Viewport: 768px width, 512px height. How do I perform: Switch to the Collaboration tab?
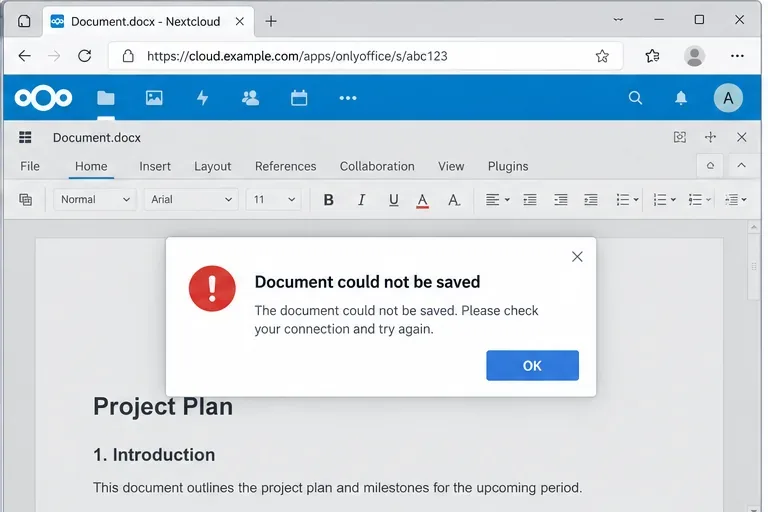pyautogui.click(x=377, y=166)
